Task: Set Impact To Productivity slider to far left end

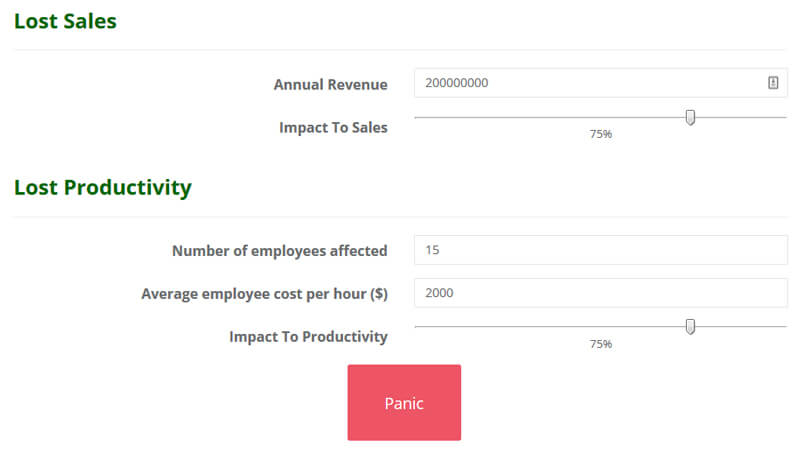Action: [416, 326]
